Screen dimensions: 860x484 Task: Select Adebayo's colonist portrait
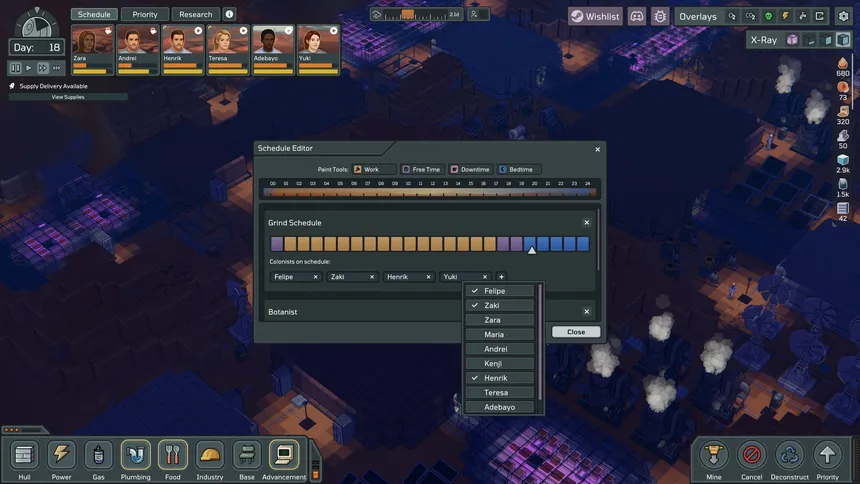(x=273, y=49)
